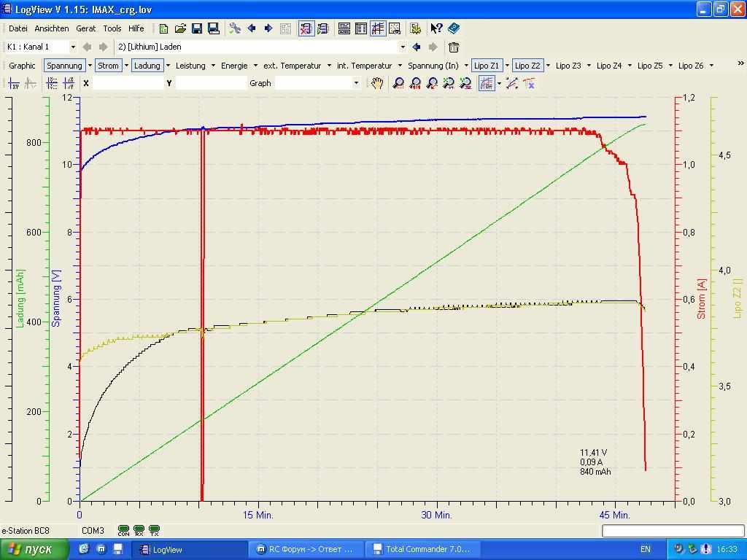Viewport: 747px width, 560px height.
Task: Click the blue help book icon
Action: (x=454, y=28)
